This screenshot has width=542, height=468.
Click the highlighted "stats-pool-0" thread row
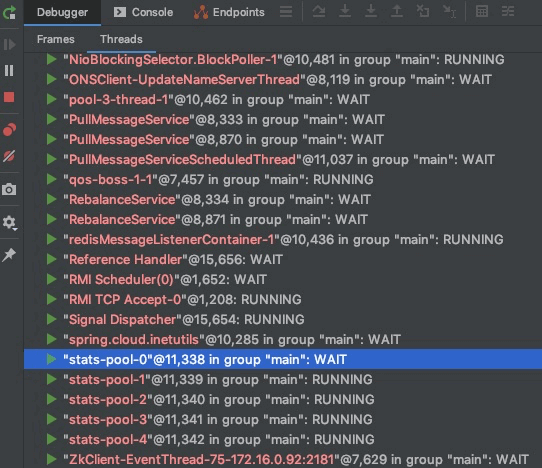tap(283, 359)
